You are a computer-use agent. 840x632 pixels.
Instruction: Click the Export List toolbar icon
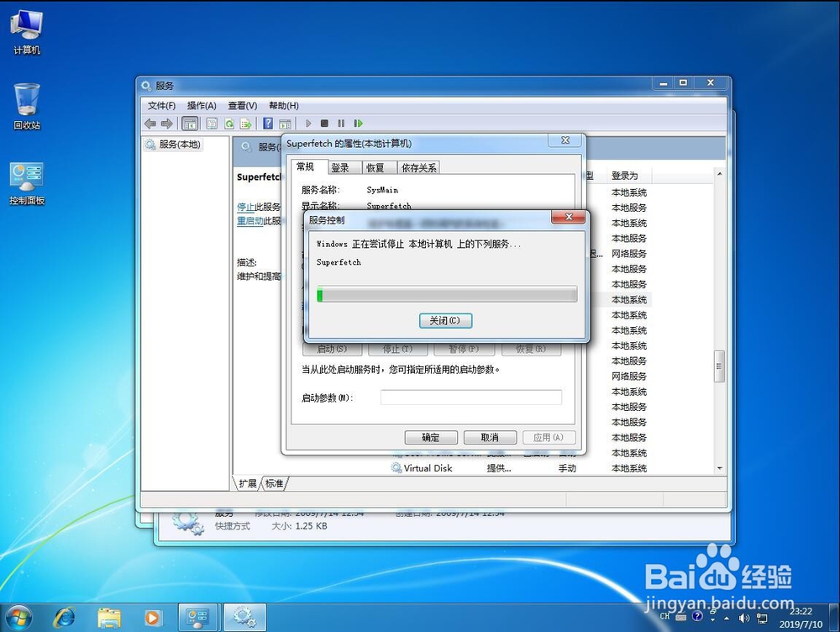pyautogui.click(x=246, y=124)
